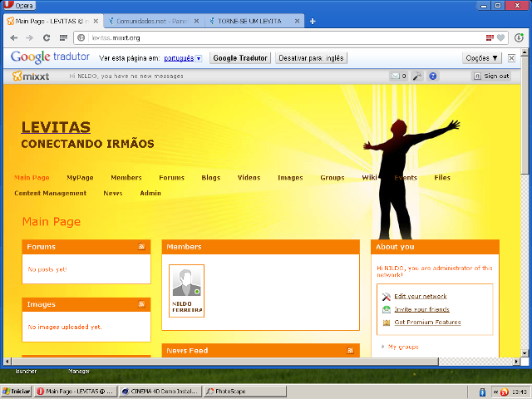
Task: Click the Get Premium Features icon
Action: (386, 323)
